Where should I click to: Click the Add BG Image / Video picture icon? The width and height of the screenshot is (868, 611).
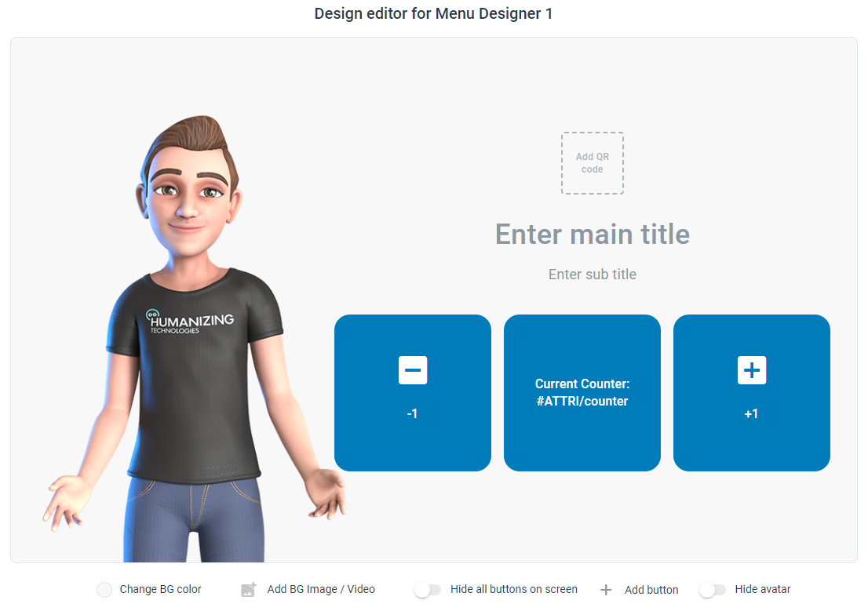249,590
